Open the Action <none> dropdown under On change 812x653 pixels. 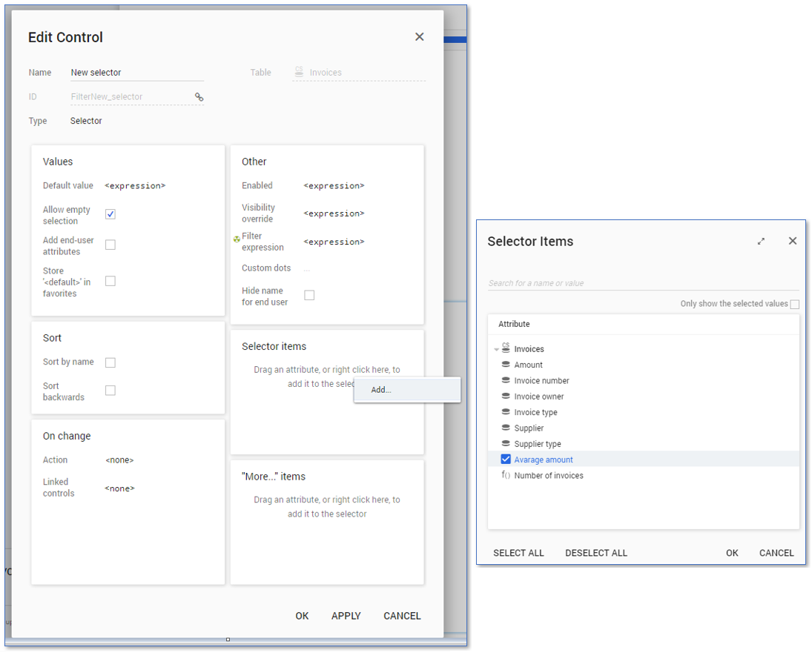pos(119,460)
